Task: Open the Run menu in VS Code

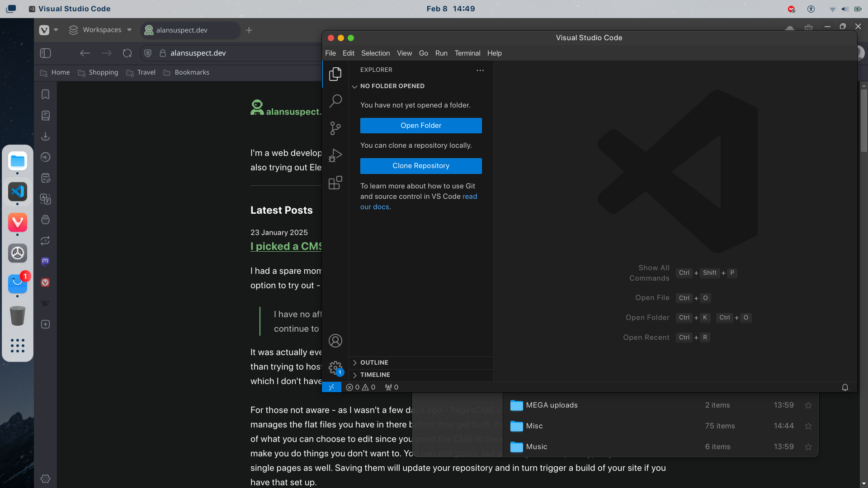Action: point(441,53)
